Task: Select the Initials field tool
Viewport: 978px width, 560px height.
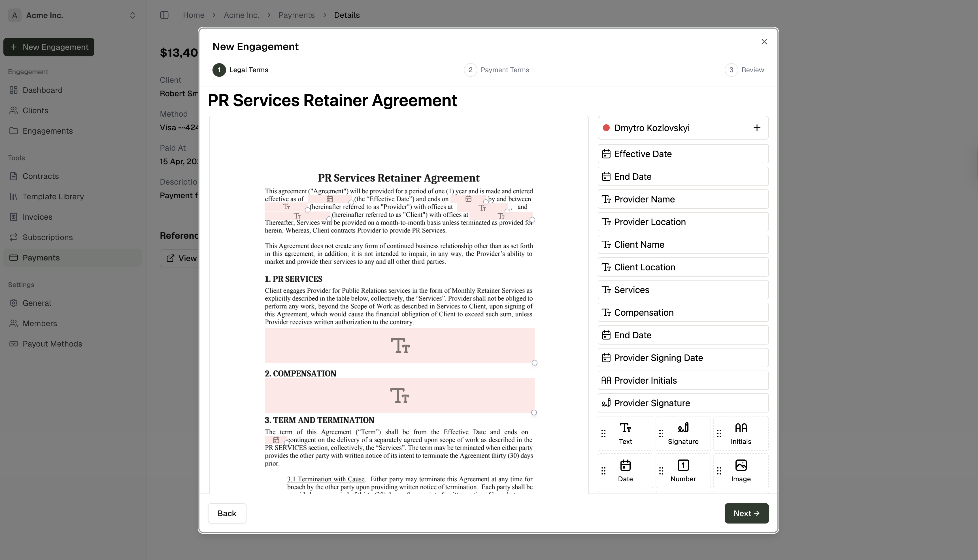Action: click(741, 433)
